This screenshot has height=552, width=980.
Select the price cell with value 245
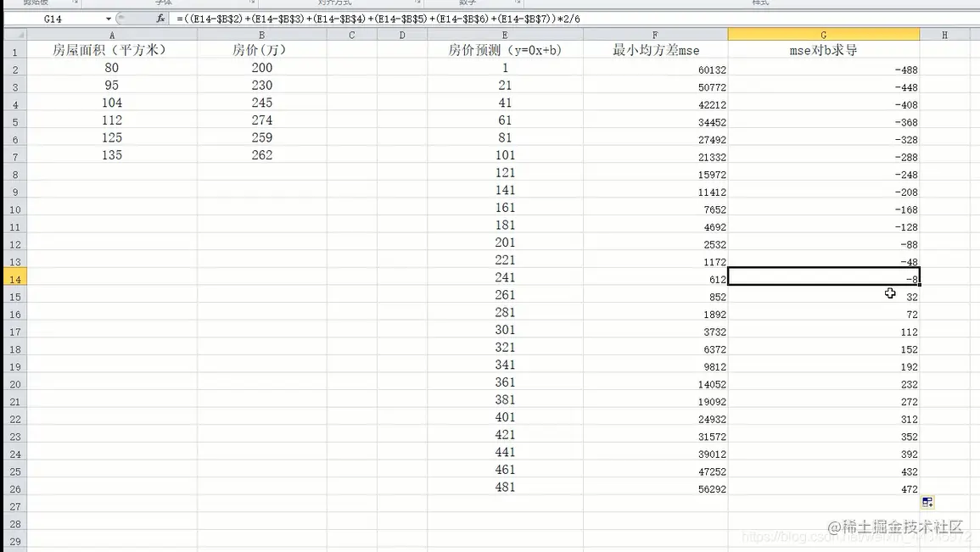(262, 103)
